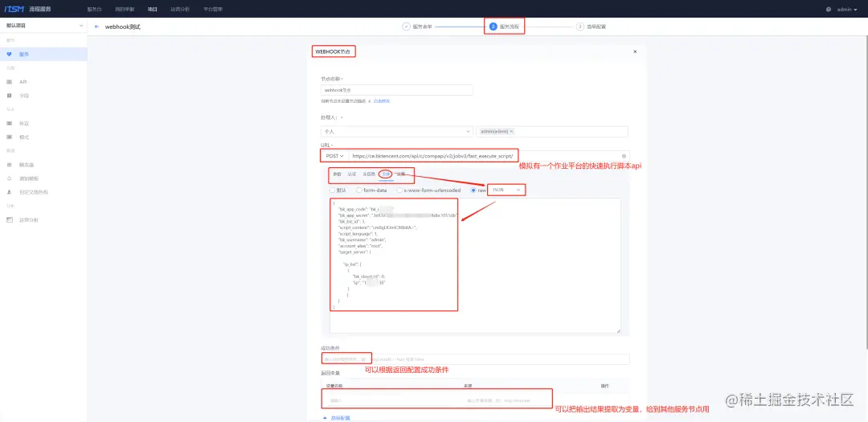Go to step 1 服务表单 label
The image size is (868, 422).
[x=423, y=27]
